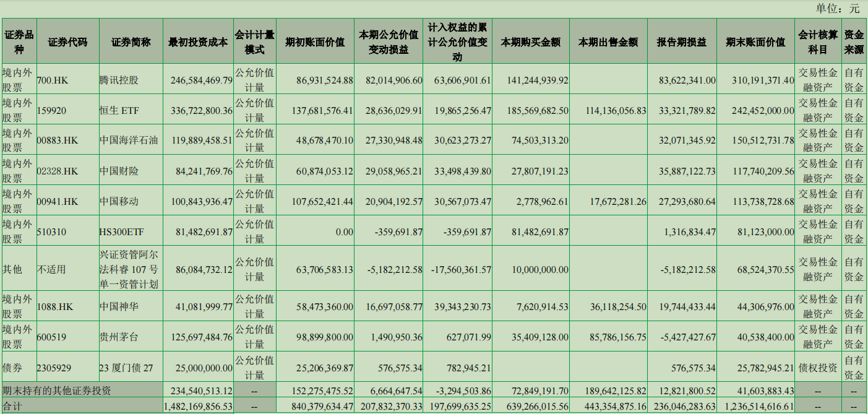Select the 贵州茅台 security name cell
The width and height of the screenshot is (868, 414).
[131, 336]
